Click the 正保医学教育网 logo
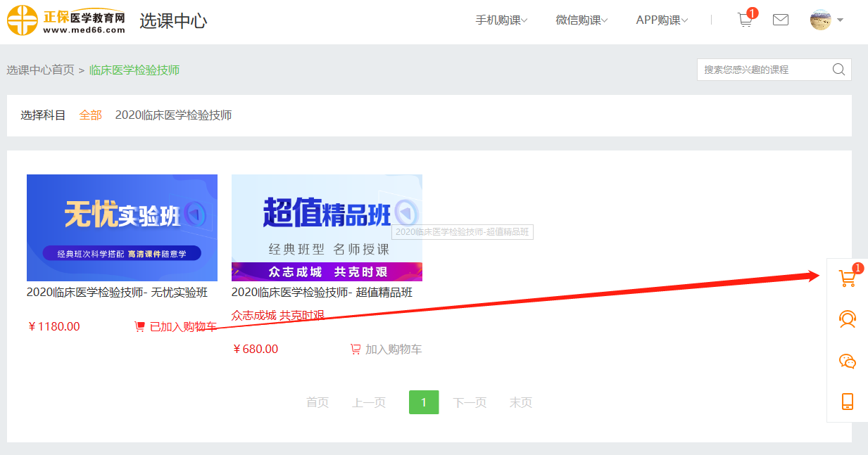This screenshot has height=455, width=868. (x=66, y=20)
